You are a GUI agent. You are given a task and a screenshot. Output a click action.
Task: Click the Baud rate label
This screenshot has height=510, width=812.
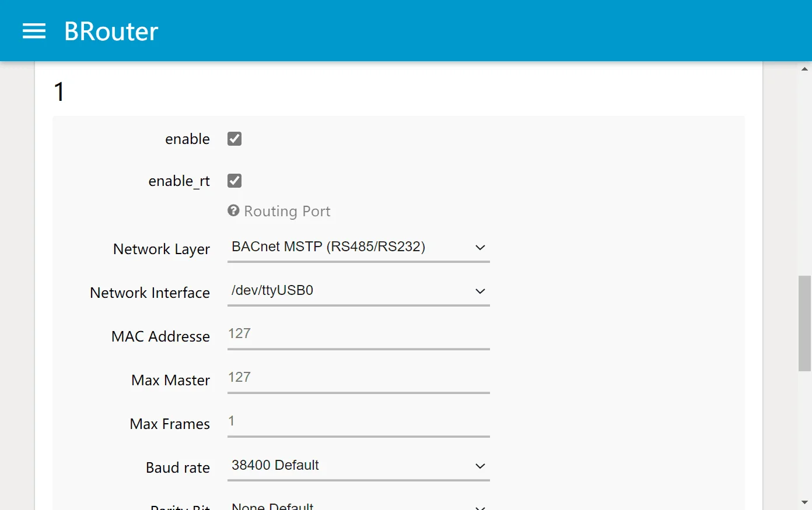coord(178,467)
